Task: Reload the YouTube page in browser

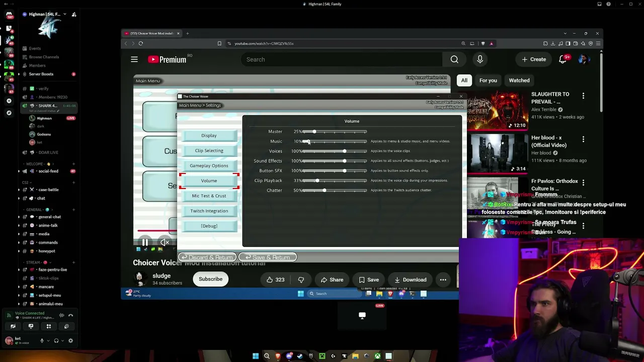Action: click(141, 43)
